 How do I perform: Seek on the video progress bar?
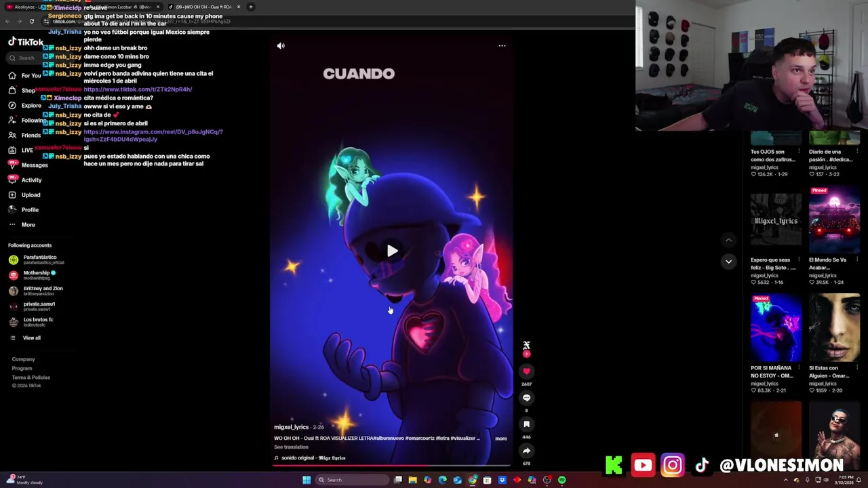tap(392, 466)
